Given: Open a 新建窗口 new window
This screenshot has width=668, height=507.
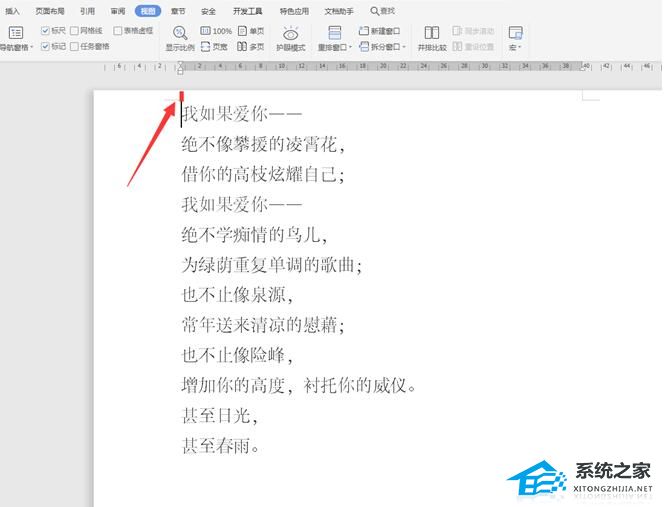Looking at the screenshot, I should coord(379,31).
